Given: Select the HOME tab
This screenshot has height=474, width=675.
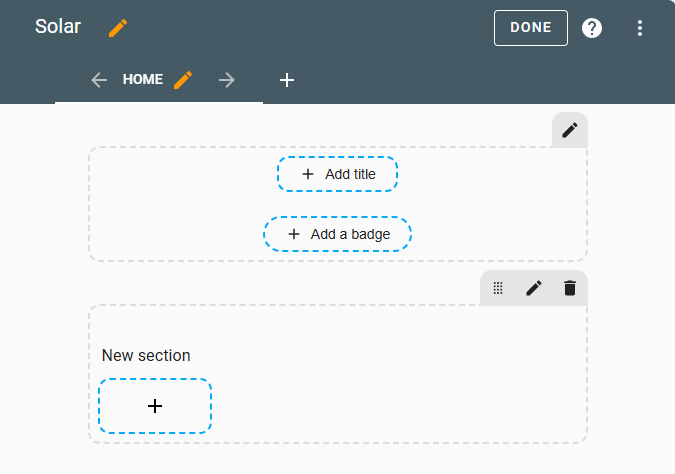Looking at the screenshot, I should 142,79.
